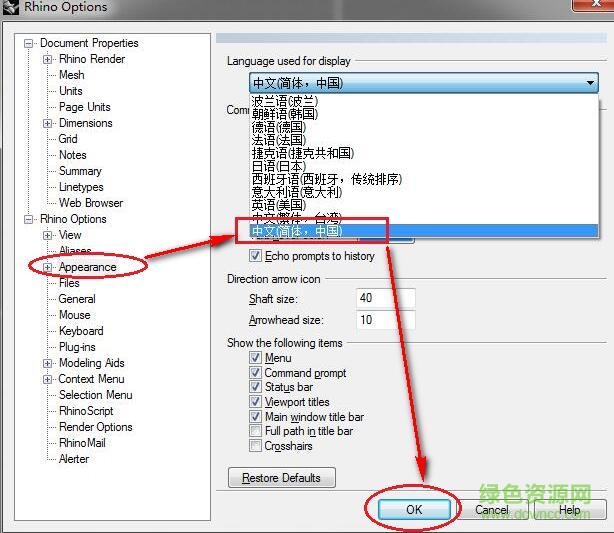Select Mouse tree item
The height and width of the screenshot is (533, 614).
(x=75, y=315)
